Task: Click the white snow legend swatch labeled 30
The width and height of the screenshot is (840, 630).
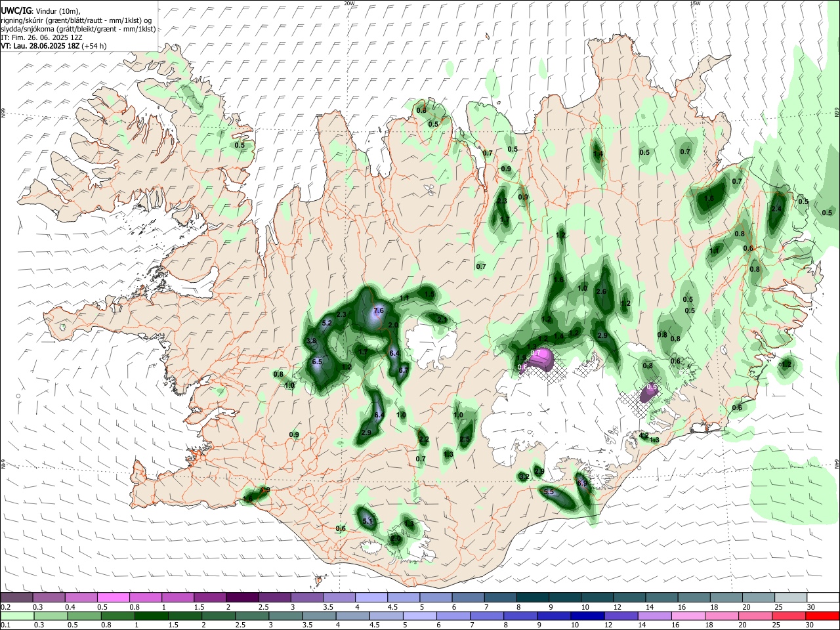Action: click(x=823, y=598)
